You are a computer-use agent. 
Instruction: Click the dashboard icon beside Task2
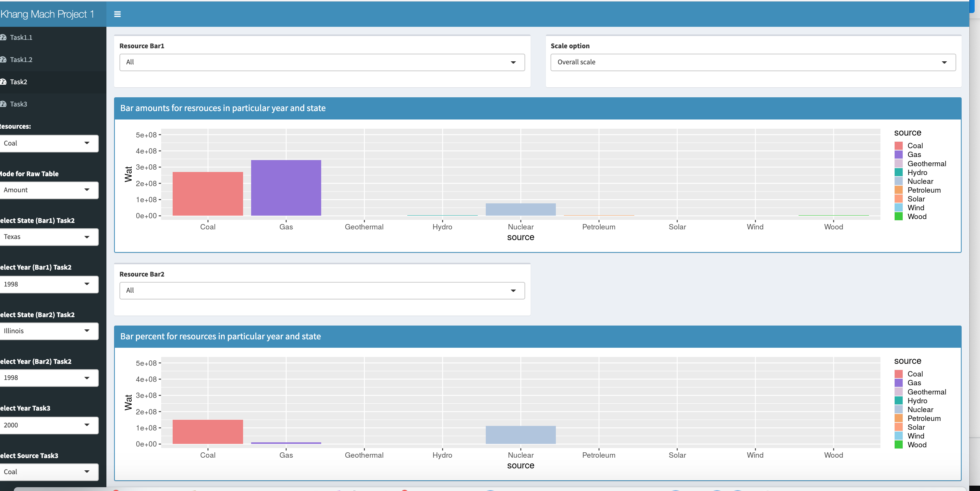3,82
